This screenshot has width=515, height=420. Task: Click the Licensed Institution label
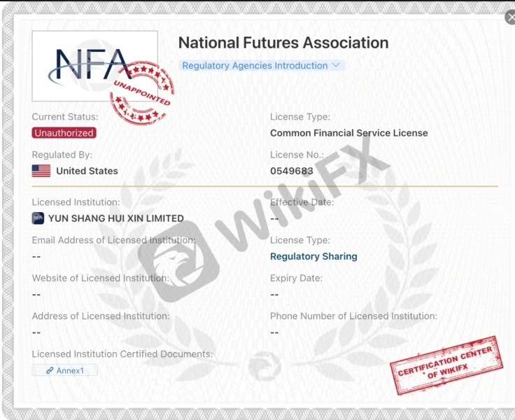pos(76,202)
